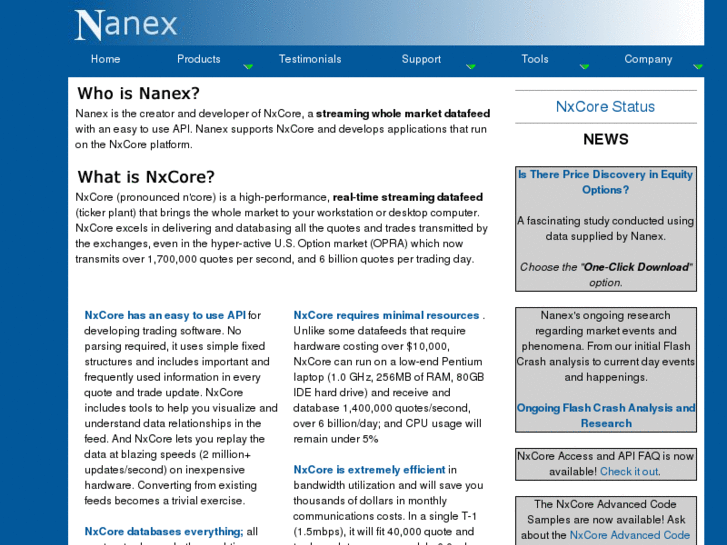Go to the Testimonials page
This screenshot has width=727, height=545.
[310, 59]
